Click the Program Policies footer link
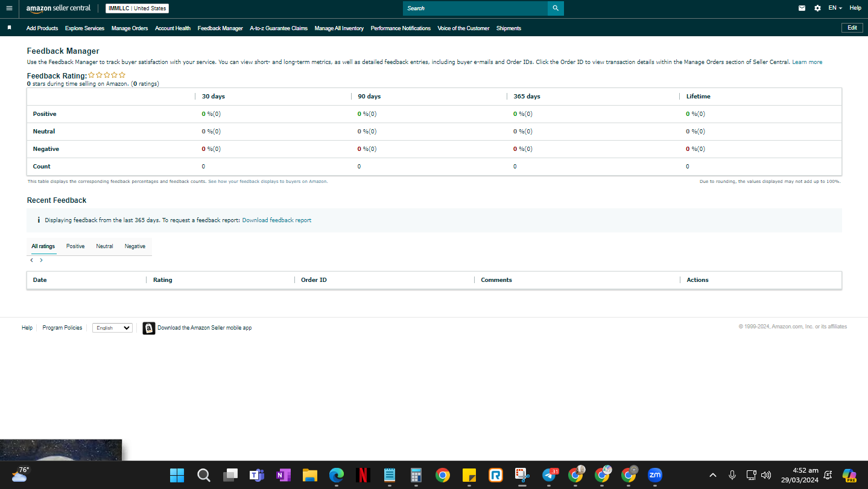This screenshot has height=489, width=868. point(62,328)
